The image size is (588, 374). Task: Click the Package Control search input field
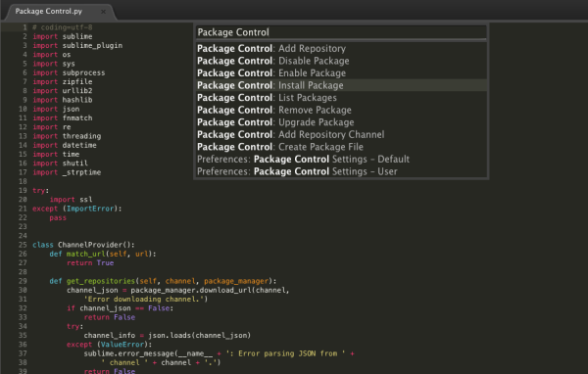click(341, 32)
